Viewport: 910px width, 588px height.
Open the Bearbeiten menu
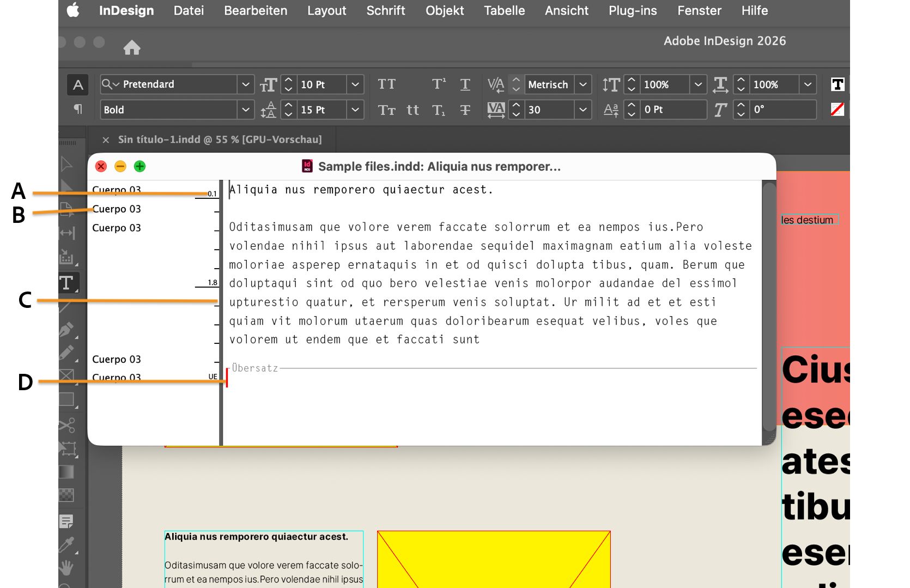[256, 10]
